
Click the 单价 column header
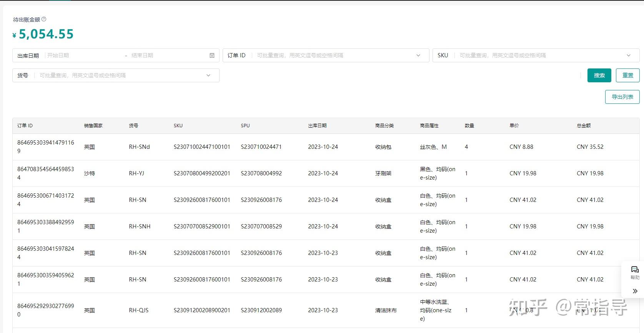tap(514, 126)
